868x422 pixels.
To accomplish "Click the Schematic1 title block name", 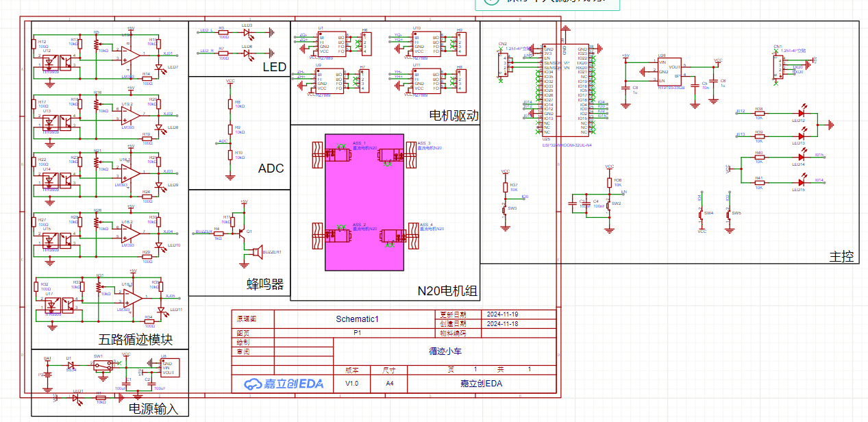I will click(x=356, y=319).
